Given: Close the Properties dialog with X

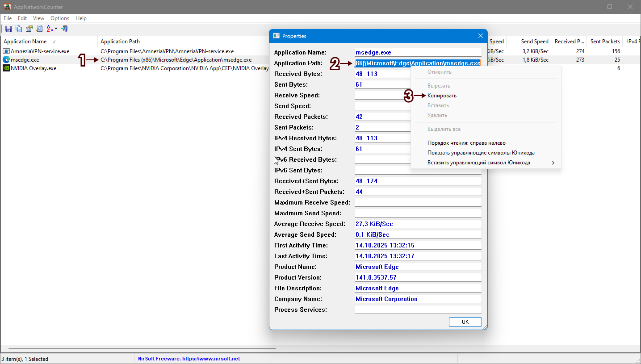Looking at the screenshot, I should (481, 36).
